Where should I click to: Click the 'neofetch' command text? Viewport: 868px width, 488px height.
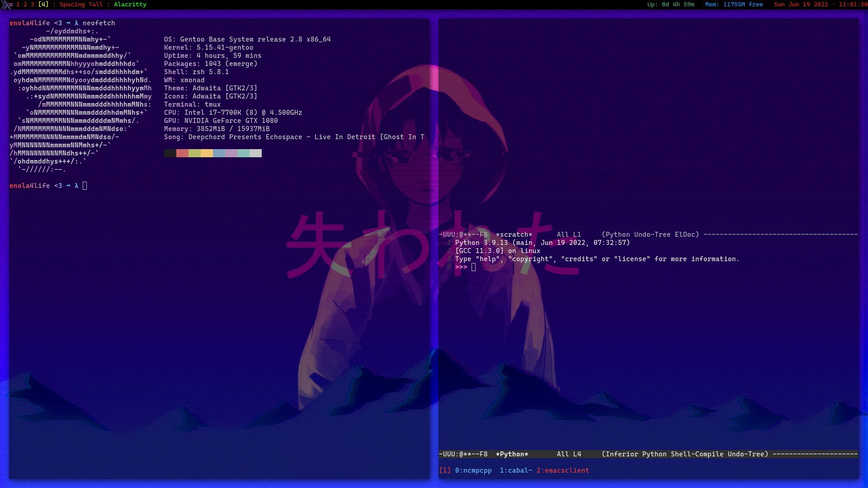(x=99, y=23)
